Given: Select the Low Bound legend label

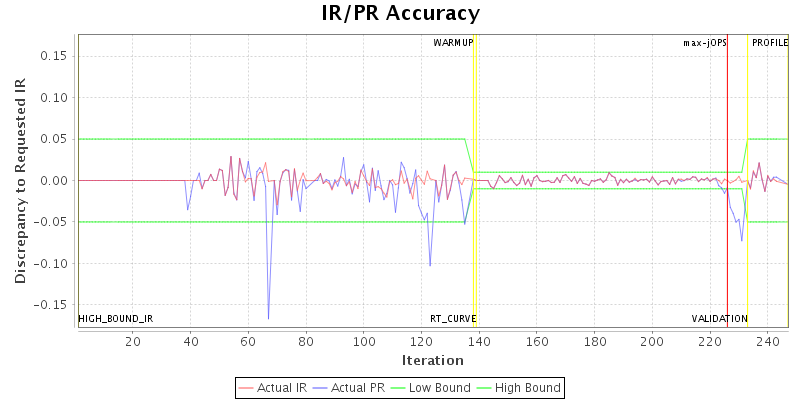Looking at the screenshot, I should pos(440,387).
